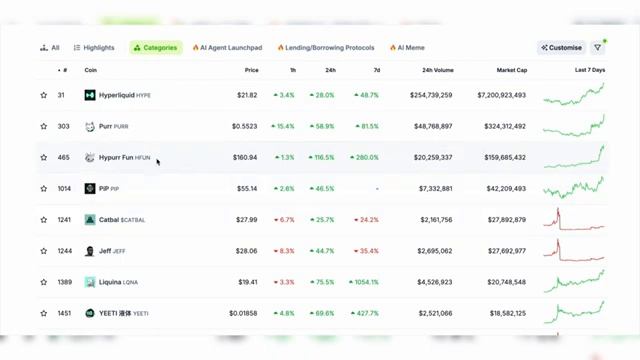Switch to the All tab

click(x=50, y=48)
